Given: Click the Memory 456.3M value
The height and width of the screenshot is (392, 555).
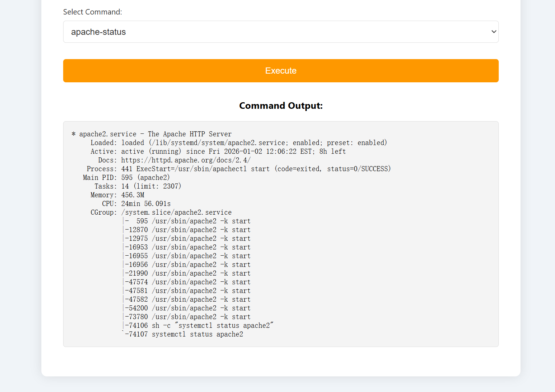Looking at the screenshot, I should tap(133, 195).
